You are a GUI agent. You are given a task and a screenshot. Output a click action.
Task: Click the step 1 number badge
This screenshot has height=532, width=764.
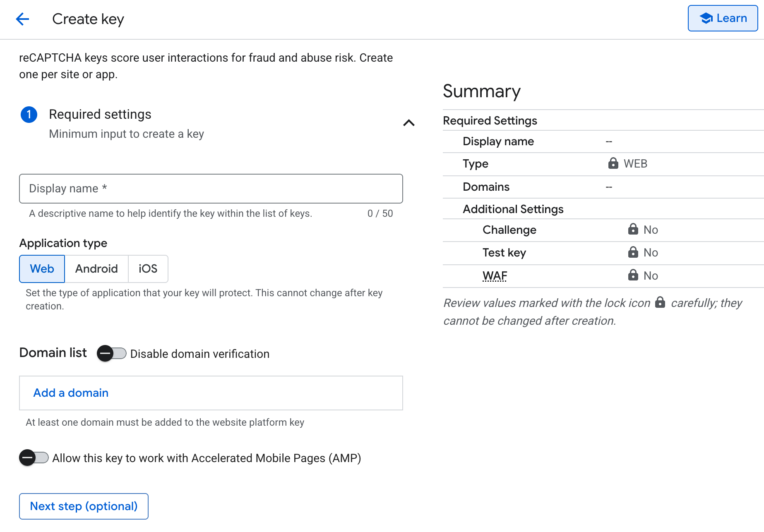tap(29, 115)
